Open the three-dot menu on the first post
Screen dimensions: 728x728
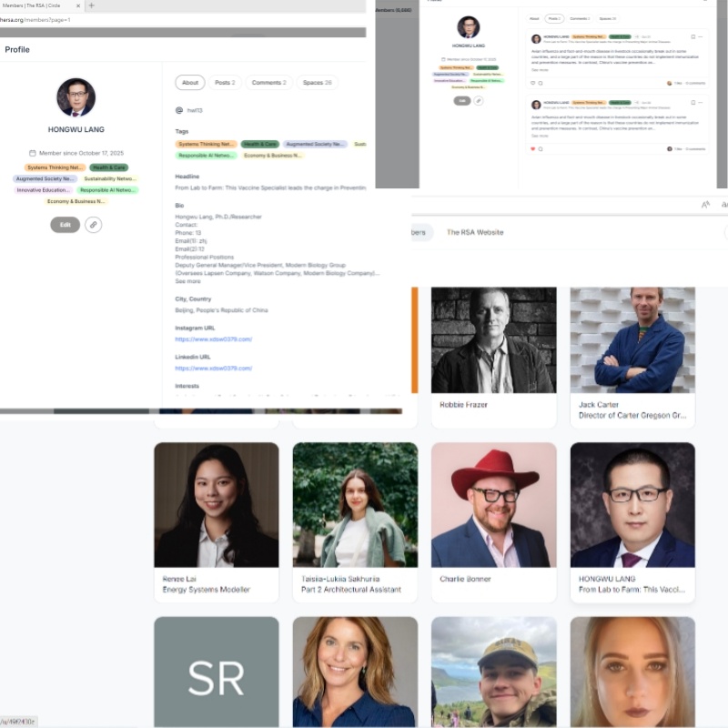tap(701, 37)
